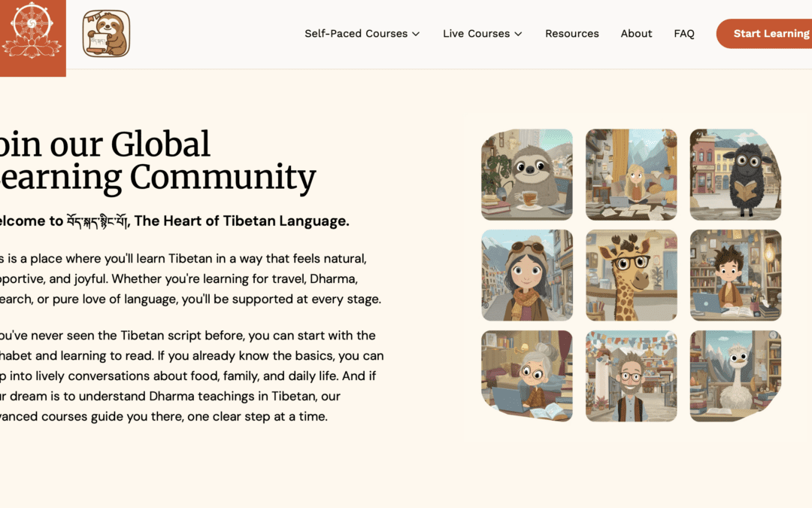Click the ostrich in library thumbnail
The height and width of the screenshot is (508, 812).
point(735,375)
